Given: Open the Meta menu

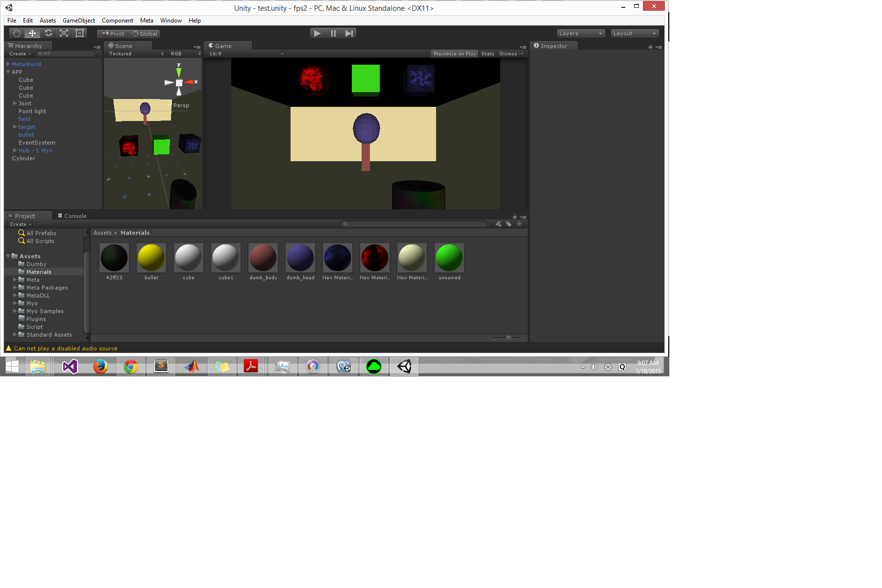Looking at the screenshot, I should (147, 21).
